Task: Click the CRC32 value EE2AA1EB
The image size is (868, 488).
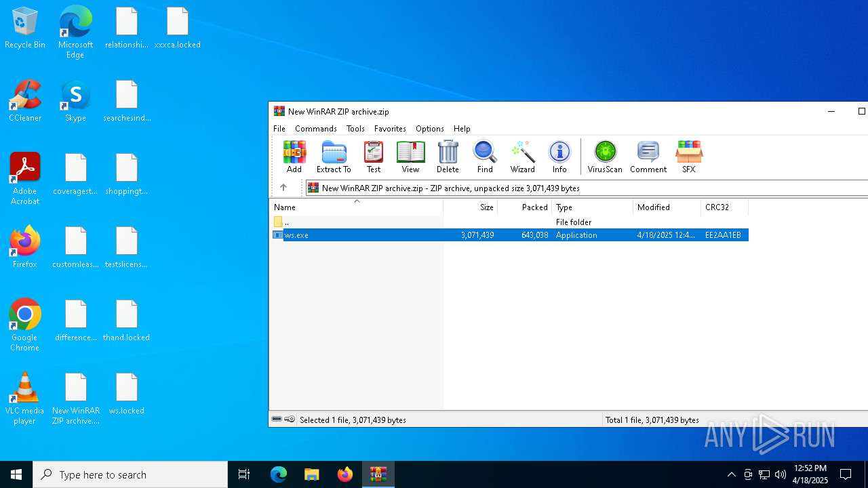Action: (723, 235)
